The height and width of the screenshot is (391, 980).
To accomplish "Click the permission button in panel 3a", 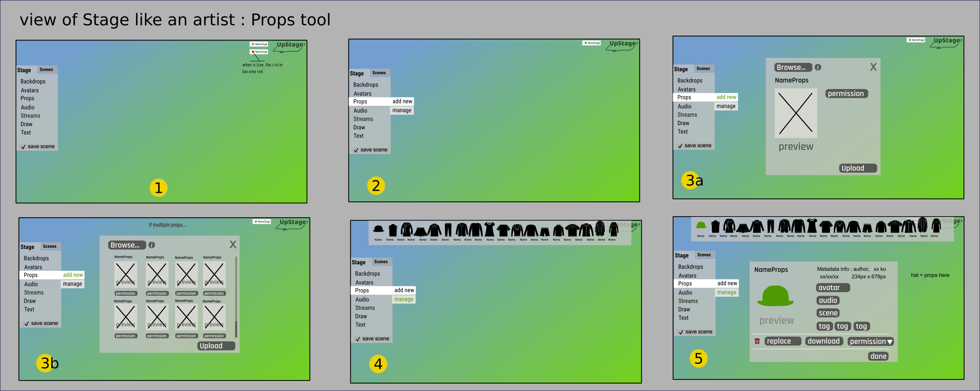I will point(846,94).
